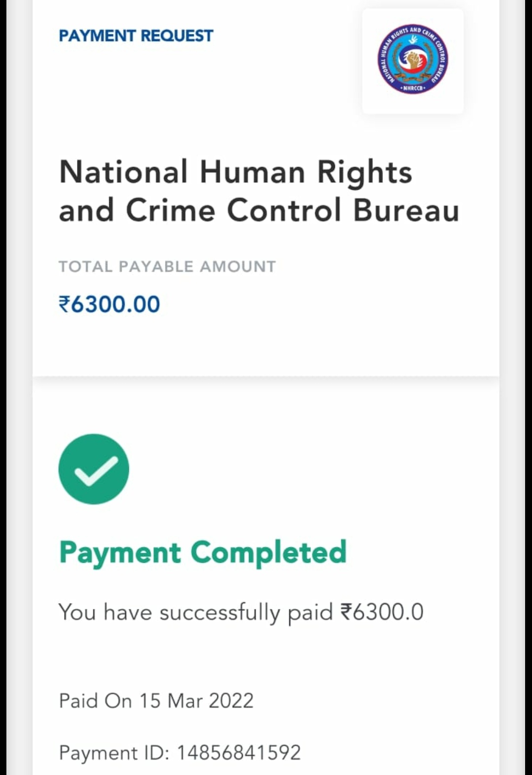532x775 pixels.
Task: Click the raised fist emblem inside the logo
Action: coord(412,61)
